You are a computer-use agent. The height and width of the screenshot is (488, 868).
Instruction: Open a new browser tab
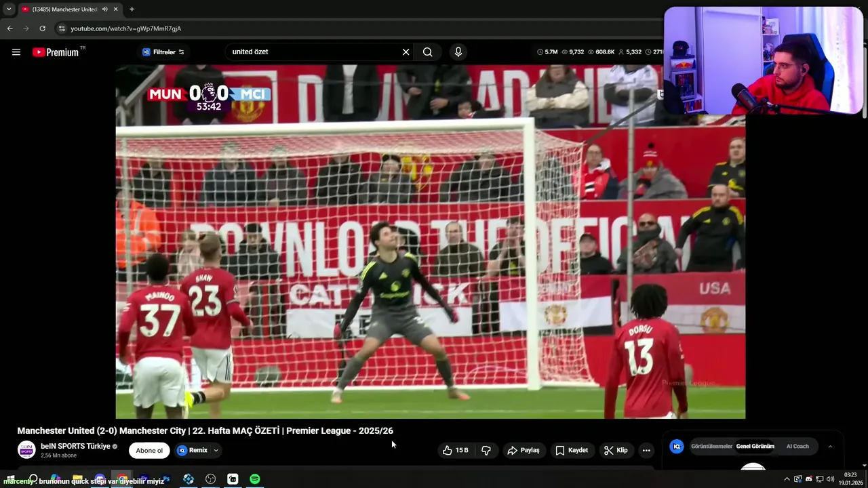click(132, 9)
